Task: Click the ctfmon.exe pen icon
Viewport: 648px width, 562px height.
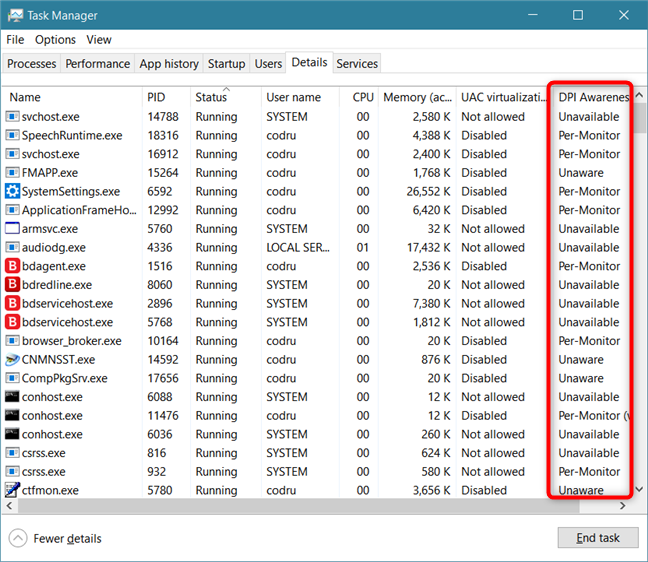Action: [12, 490]
